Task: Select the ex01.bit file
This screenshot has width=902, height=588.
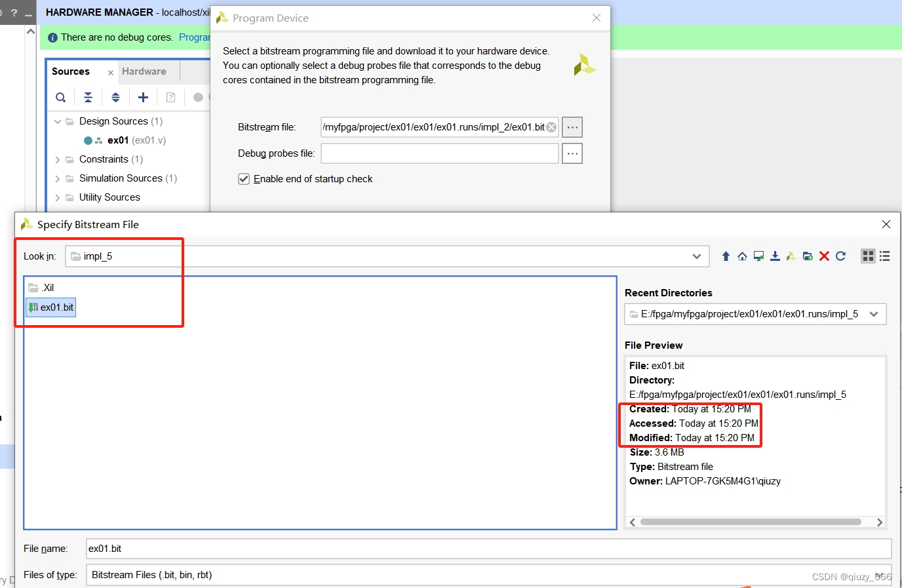Action: [51, 307]
